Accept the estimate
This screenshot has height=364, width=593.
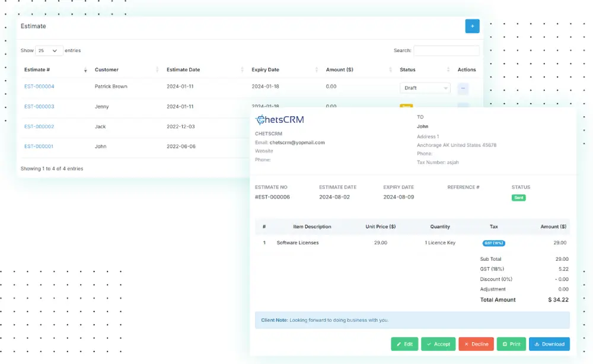tap(439, 344)
